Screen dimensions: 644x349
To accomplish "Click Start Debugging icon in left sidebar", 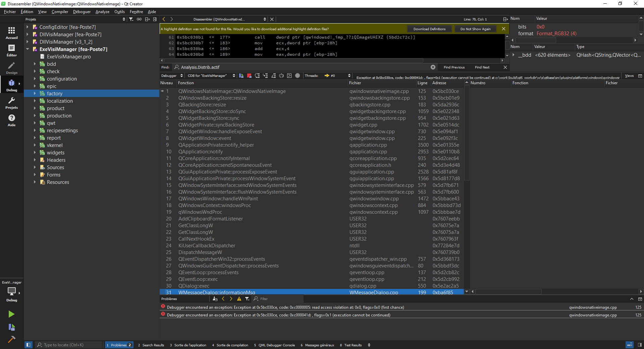I will [x=11, y=327].
